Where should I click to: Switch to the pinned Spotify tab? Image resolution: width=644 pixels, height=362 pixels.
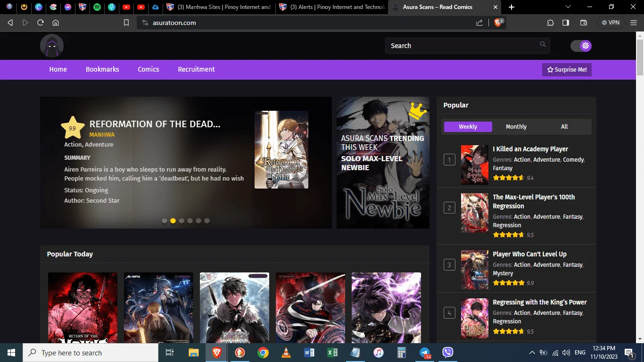tap(97, 7)
